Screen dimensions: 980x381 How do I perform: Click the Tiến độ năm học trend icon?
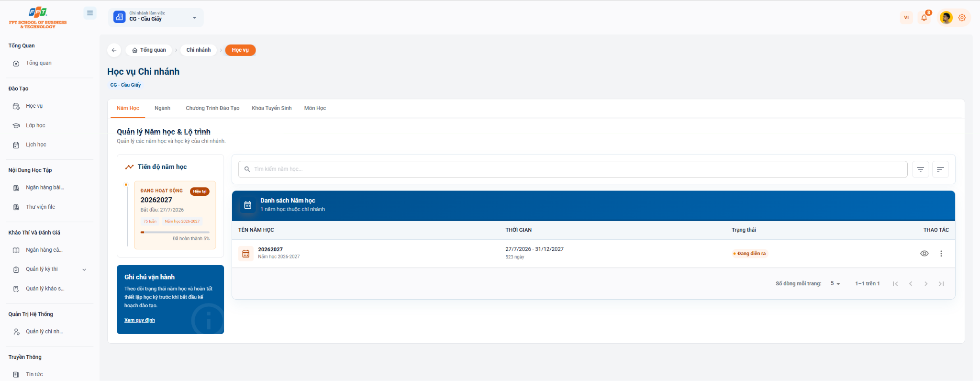pyautogui.click(x=129, y=167)
